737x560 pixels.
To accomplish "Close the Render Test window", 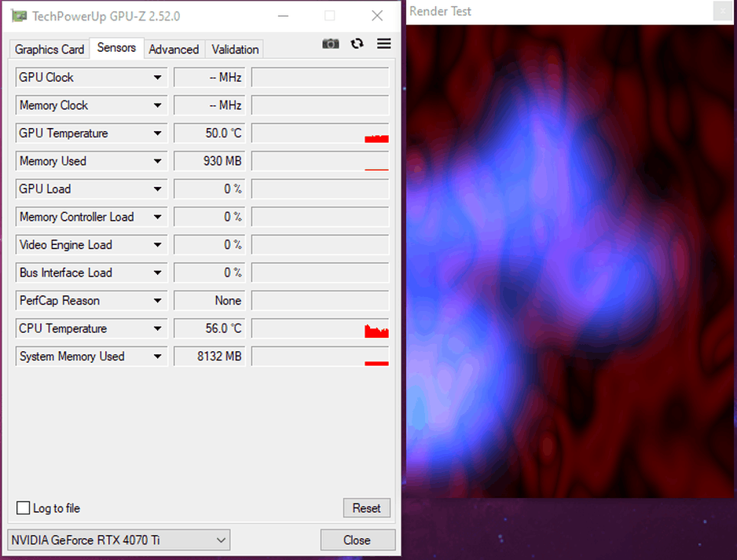I will point(723,11).
